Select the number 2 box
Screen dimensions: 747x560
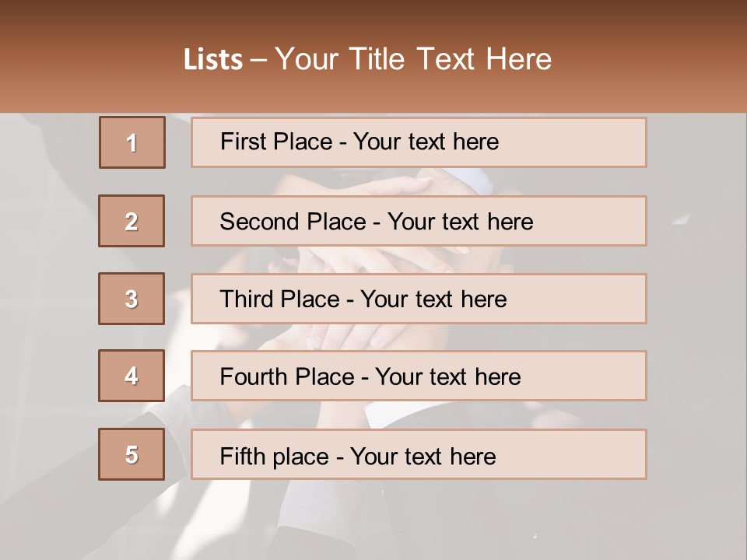(x=132, y=221)
